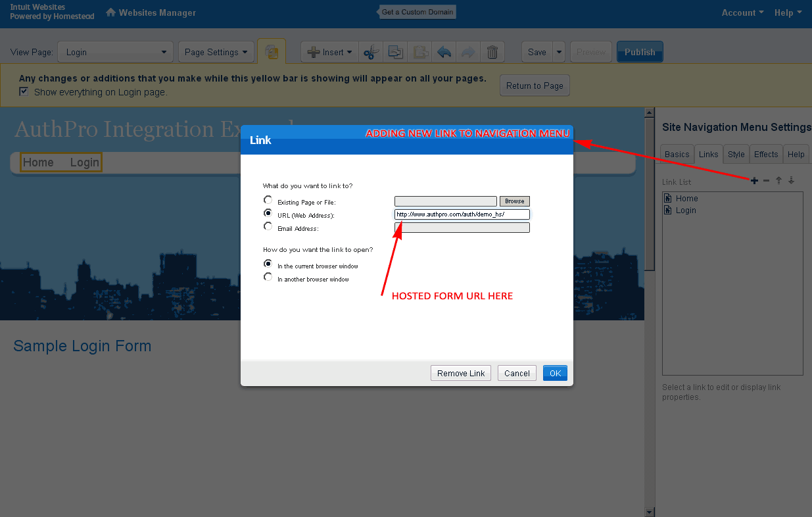Click the Remove Link button
This screenshot has width=812, height=517.
point(461,373)
